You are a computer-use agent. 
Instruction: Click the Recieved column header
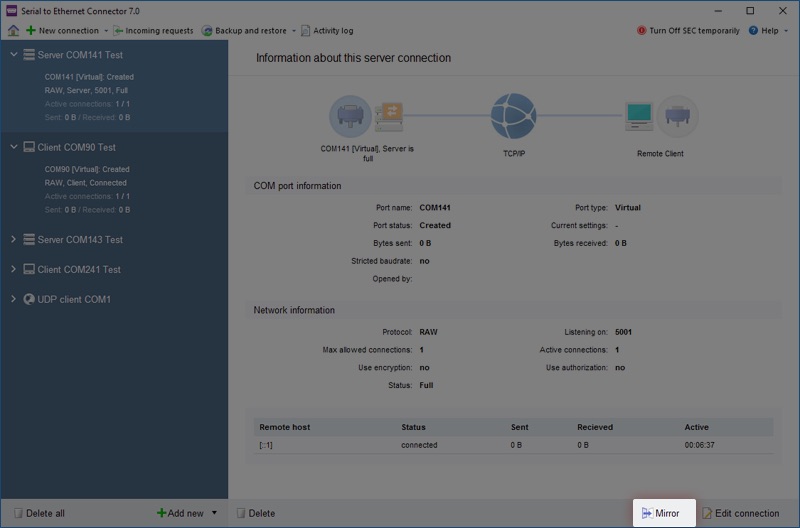pyautogui.click(x=595, y=427)
